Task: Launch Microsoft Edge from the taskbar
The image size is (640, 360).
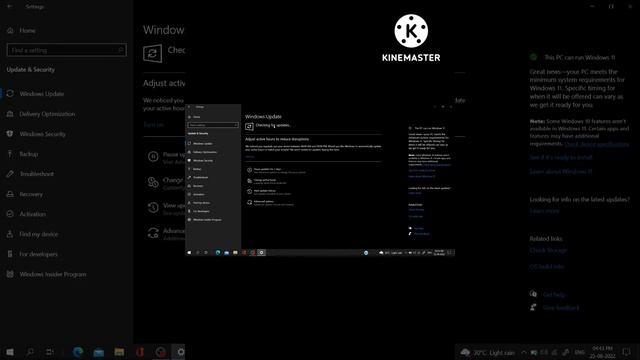Action: [x=78, y=352]
